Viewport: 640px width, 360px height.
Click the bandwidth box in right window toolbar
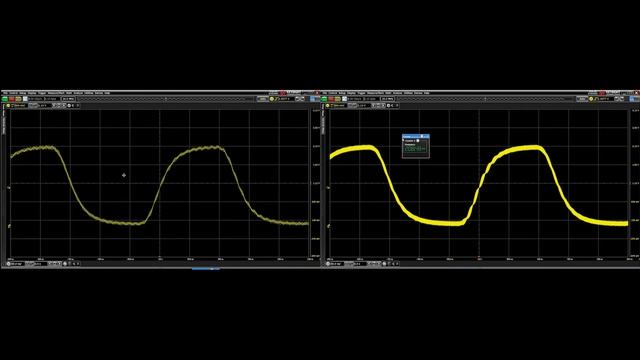388,99
